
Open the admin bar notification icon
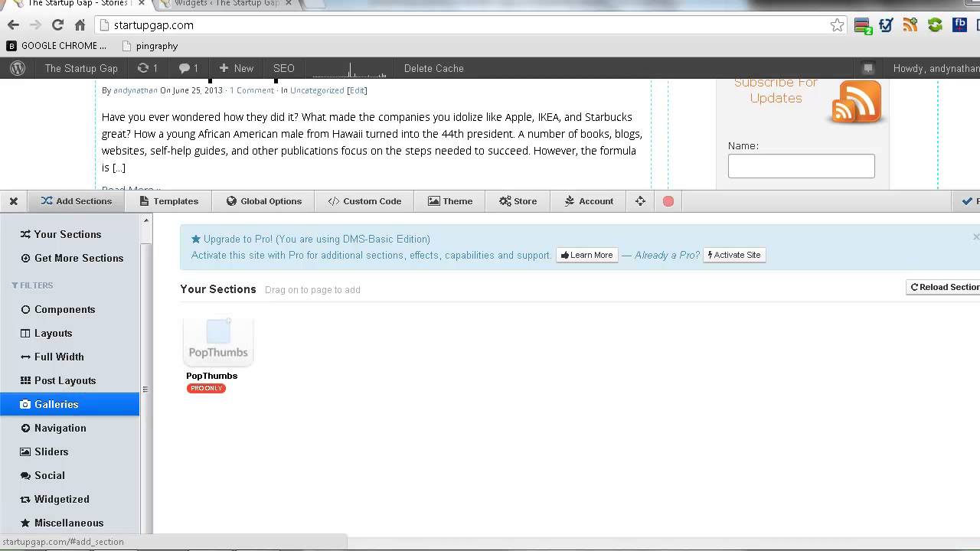[868, 68]
